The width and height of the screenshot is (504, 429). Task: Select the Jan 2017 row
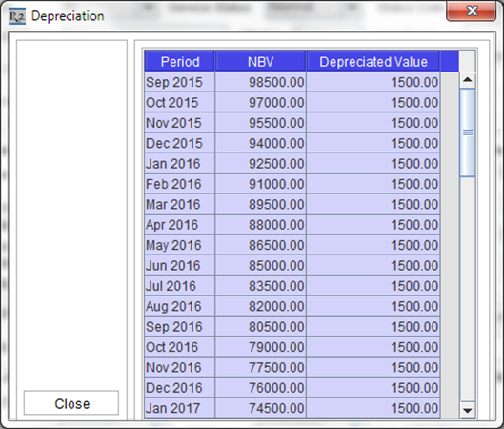pos(292,408)
